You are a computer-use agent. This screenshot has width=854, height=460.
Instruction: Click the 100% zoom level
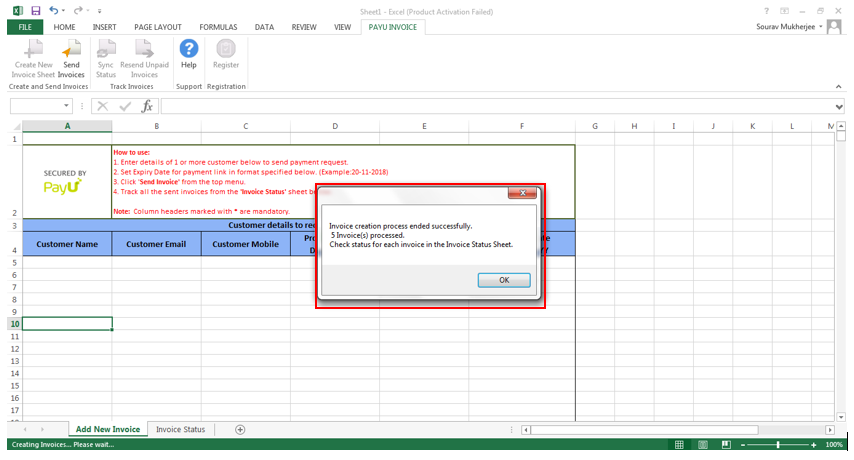834,445
